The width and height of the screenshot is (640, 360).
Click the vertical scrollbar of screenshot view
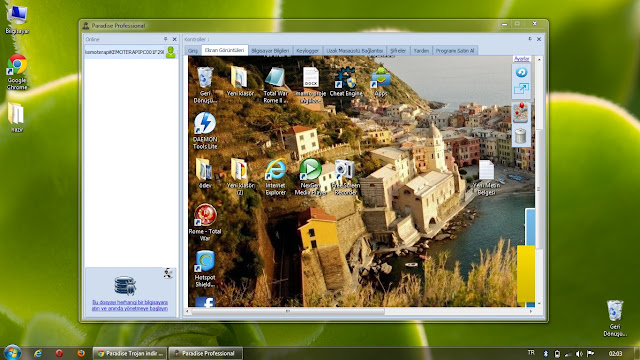tap(539, 189)
